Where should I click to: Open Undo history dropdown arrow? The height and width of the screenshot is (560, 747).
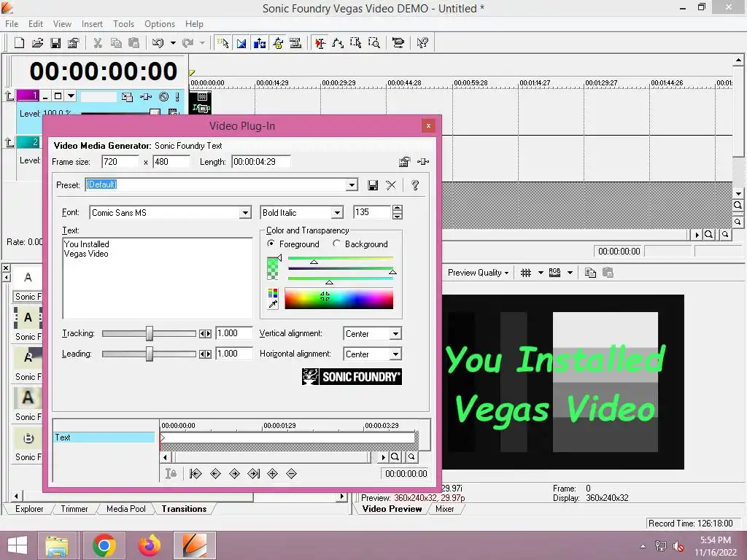(x=173, y=43)
